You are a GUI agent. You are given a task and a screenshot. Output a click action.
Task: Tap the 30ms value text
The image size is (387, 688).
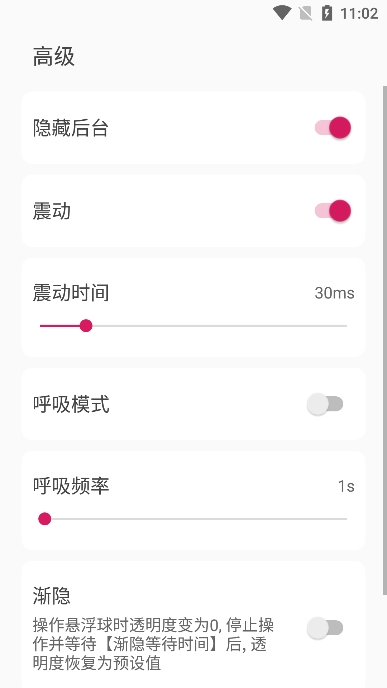point(334,293)
